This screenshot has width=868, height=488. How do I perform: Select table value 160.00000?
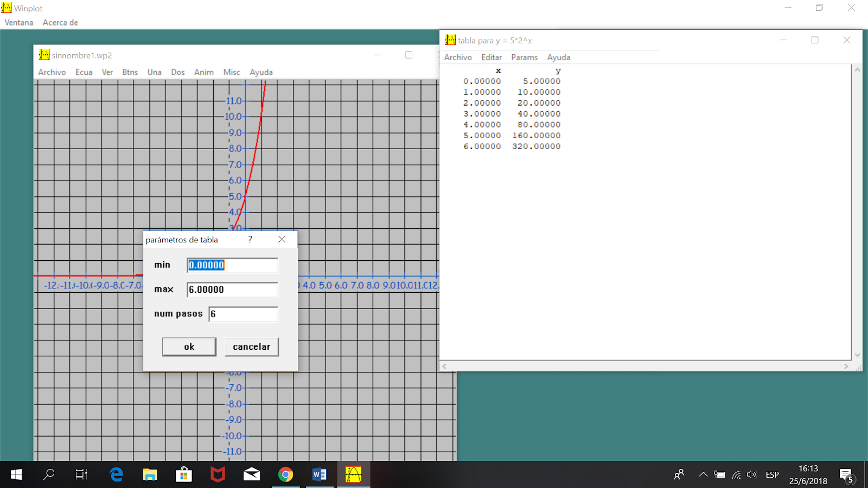pos(537,136)
